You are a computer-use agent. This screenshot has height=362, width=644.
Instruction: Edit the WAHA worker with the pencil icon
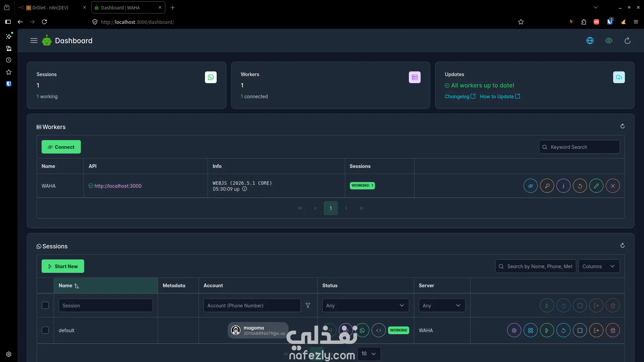point(596,186)
